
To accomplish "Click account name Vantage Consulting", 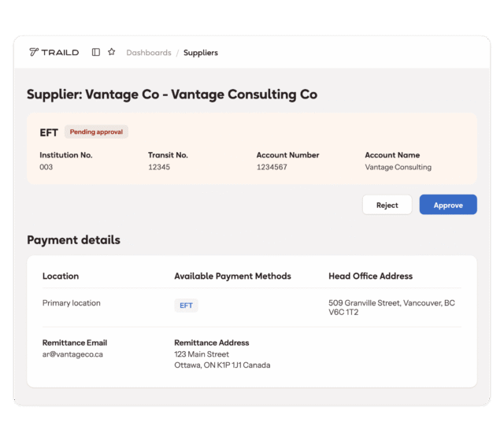I will click(398, 167).
